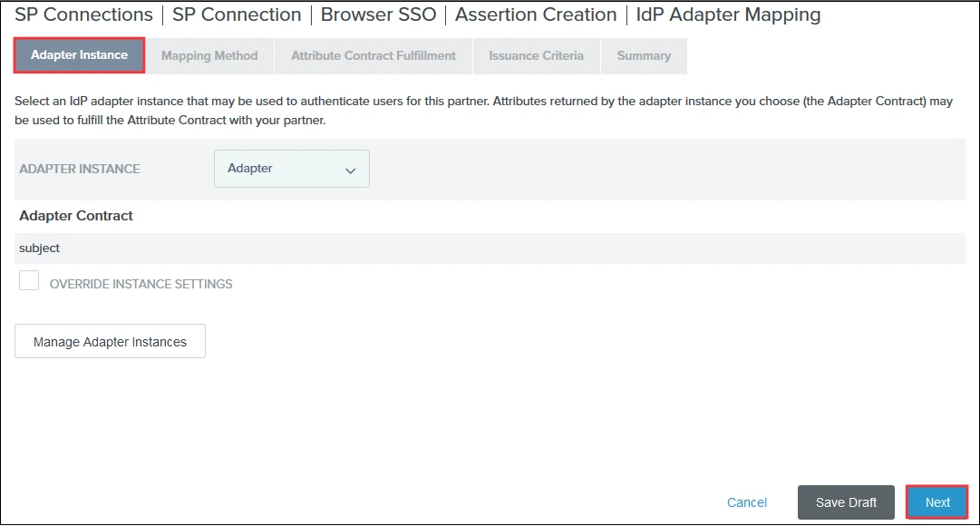Open the Mapping Method tab
980x526 pixels.
pyautogui.click(x=209, y=56)
